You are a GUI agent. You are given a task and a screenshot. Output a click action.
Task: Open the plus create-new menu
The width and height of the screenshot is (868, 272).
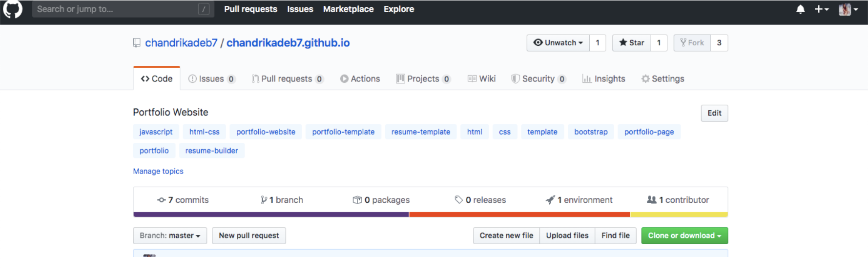pyautogui.click(x=822, y=9)
